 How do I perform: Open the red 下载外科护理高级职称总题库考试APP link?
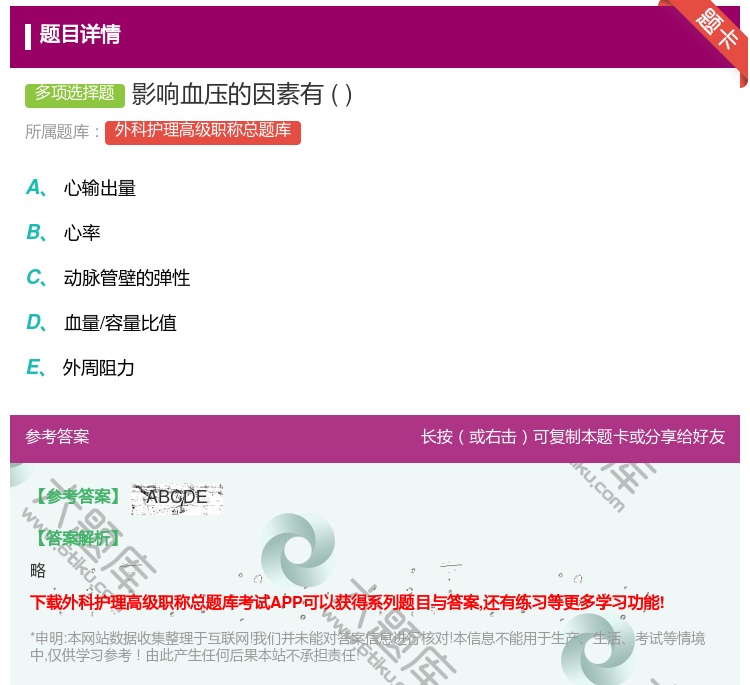[x=347, y=602]
